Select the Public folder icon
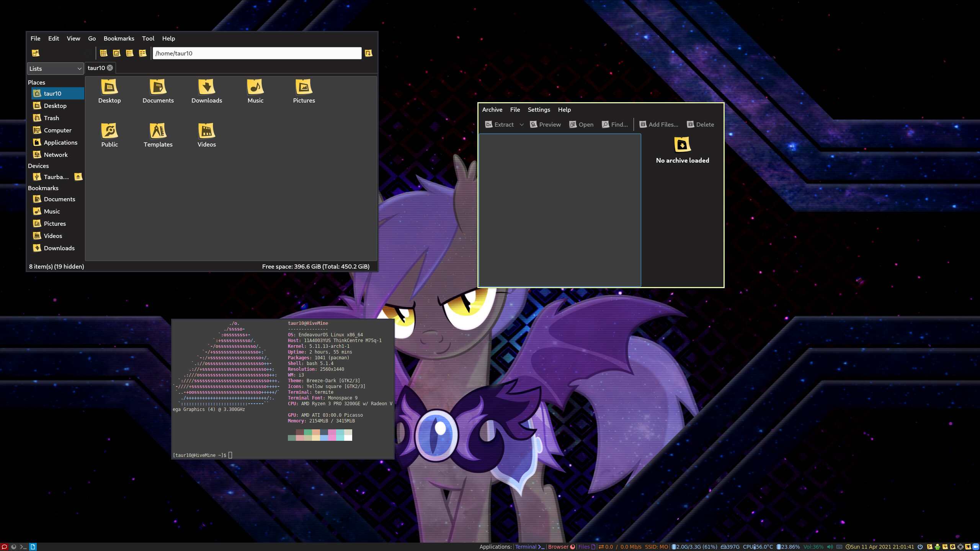This screenshot has height=551, width=980. point(109,135)
